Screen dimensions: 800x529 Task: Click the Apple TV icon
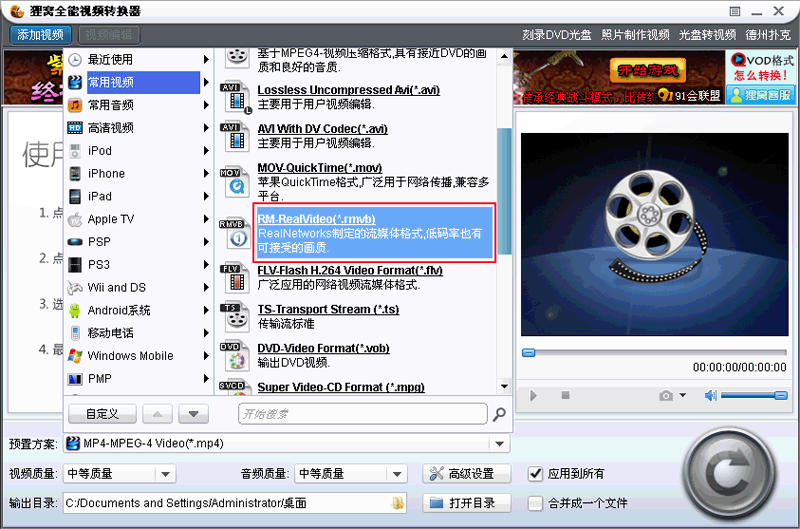click(75, 219)
